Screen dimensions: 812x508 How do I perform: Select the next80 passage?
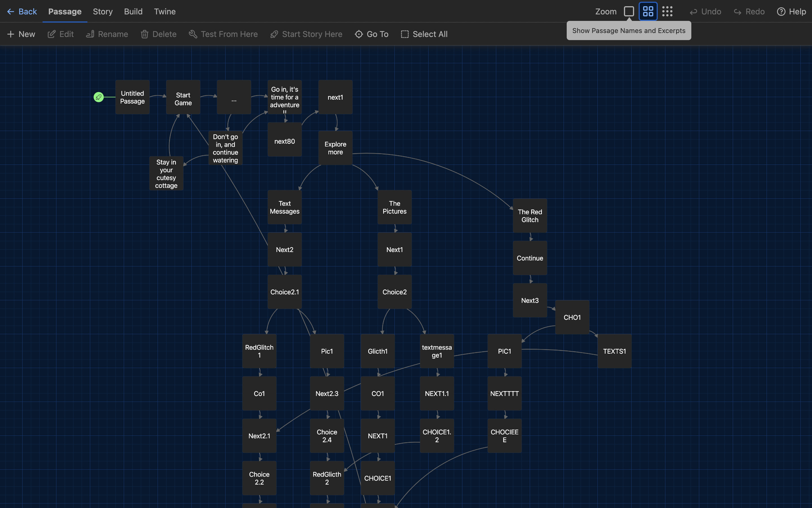coord(284,139)
